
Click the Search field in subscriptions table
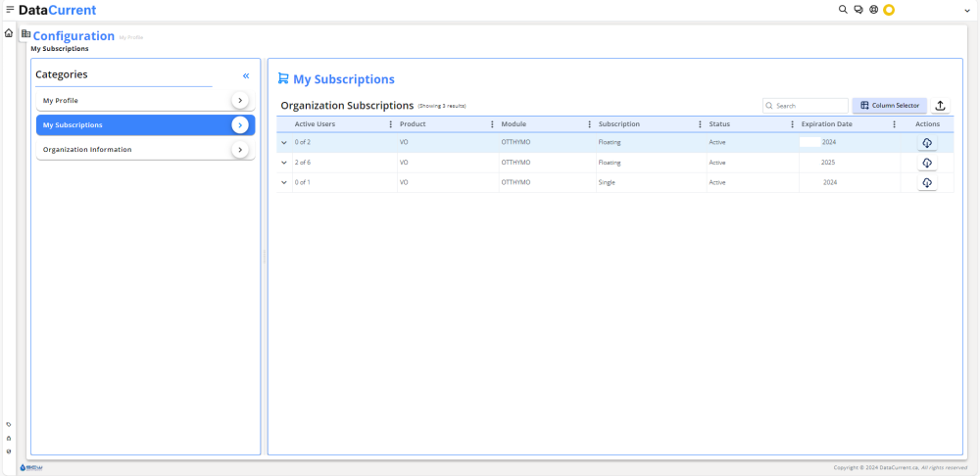805,106
